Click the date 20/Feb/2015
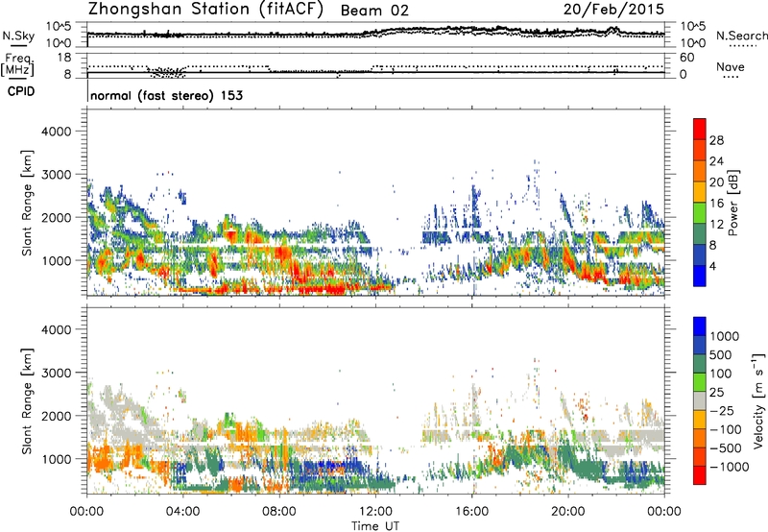 (613, 10)
